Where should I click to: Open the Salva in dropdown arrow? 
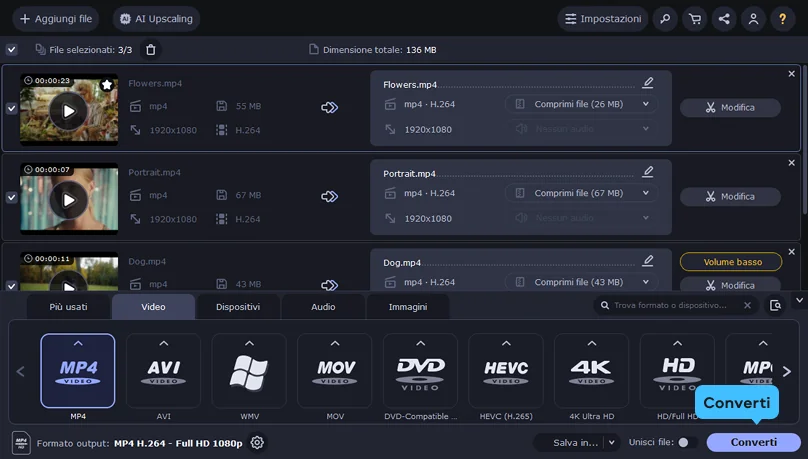pyautogui.click(x=612, y=443)
